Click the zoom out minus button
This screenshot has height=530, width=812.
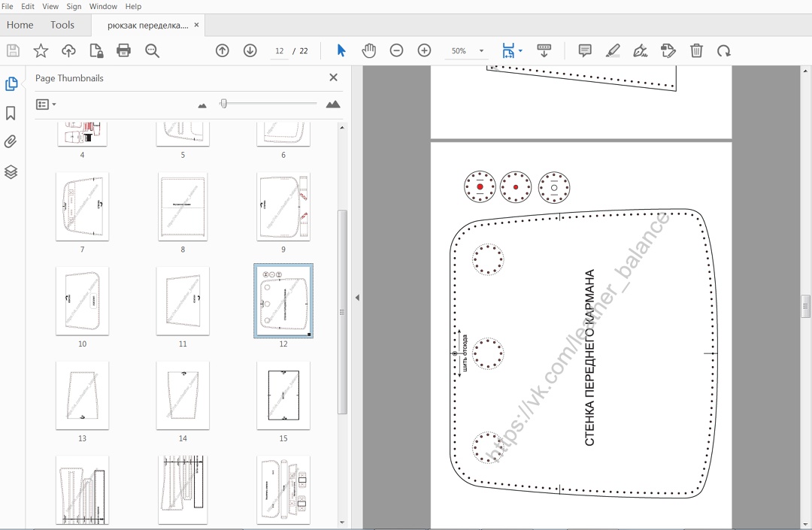396,51
